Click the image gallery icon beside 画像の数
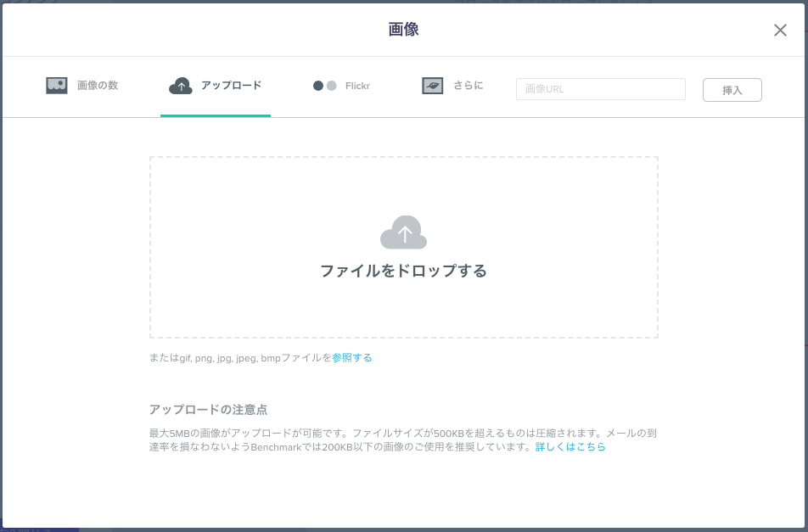 pos(57,86)
